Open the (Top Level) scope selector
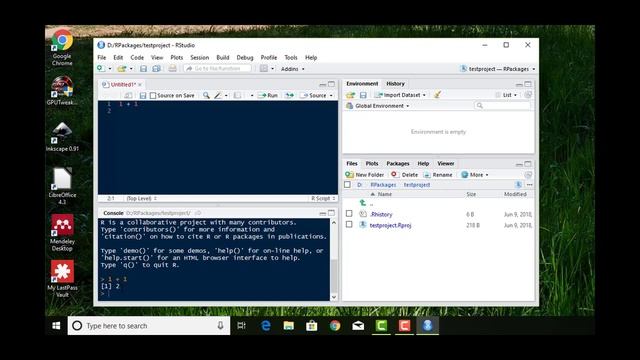The height and width of the screenshot is (360, 640). [142, 198]
